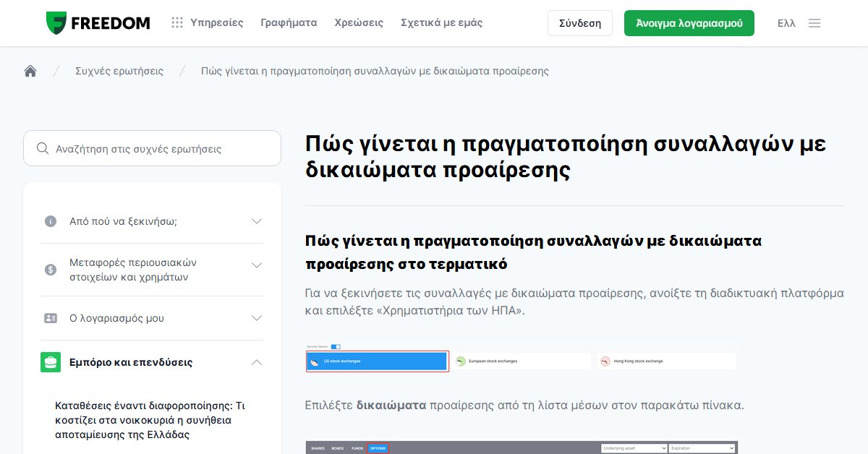Viewport: 868px width, 454px height.
Task: Open the services grid icon
Action: point(177,23)
